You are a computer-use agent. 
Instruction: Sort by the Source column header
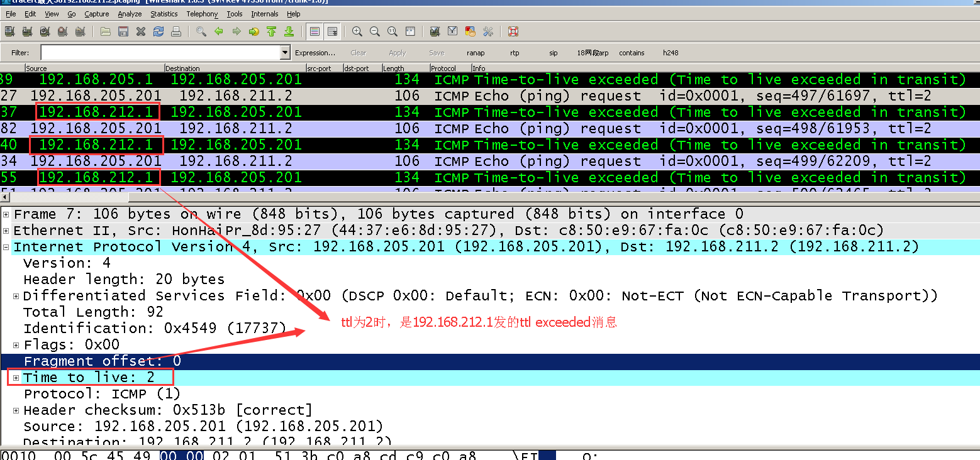[94, 68]
